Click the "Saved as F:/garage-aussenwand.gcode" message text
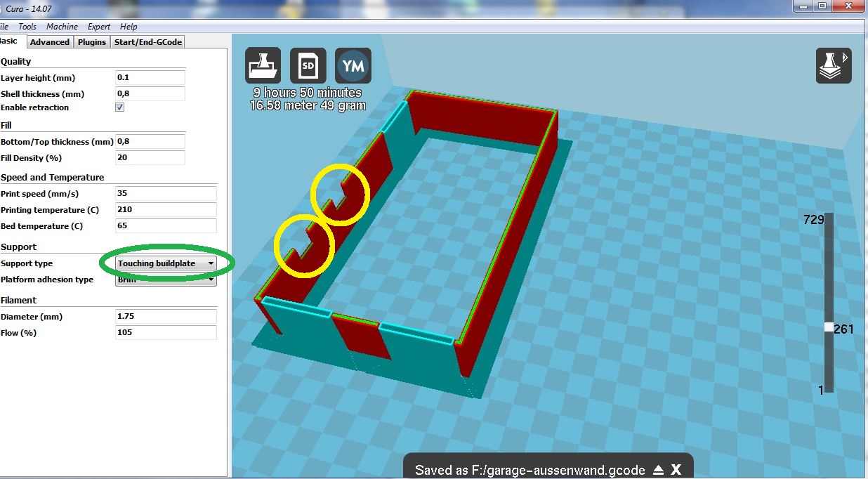The height and width of the screenshot is (479, 868). pos(530,470)
